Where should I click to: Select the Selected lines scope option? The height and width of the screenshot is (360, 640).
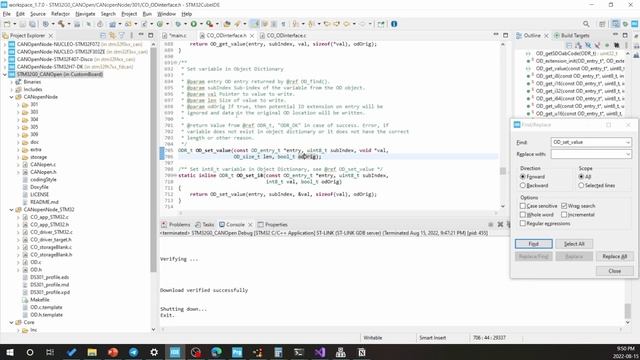tap(581, 185)
